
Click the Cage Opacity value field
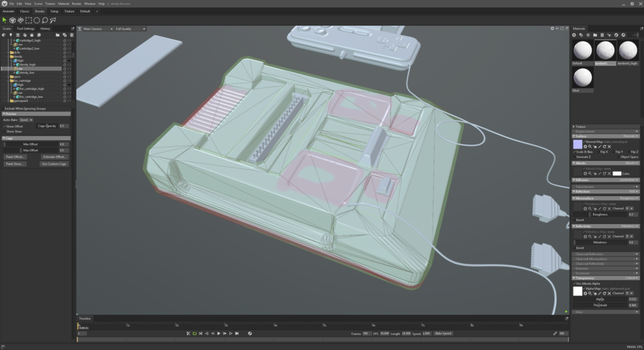click(64, 126)
